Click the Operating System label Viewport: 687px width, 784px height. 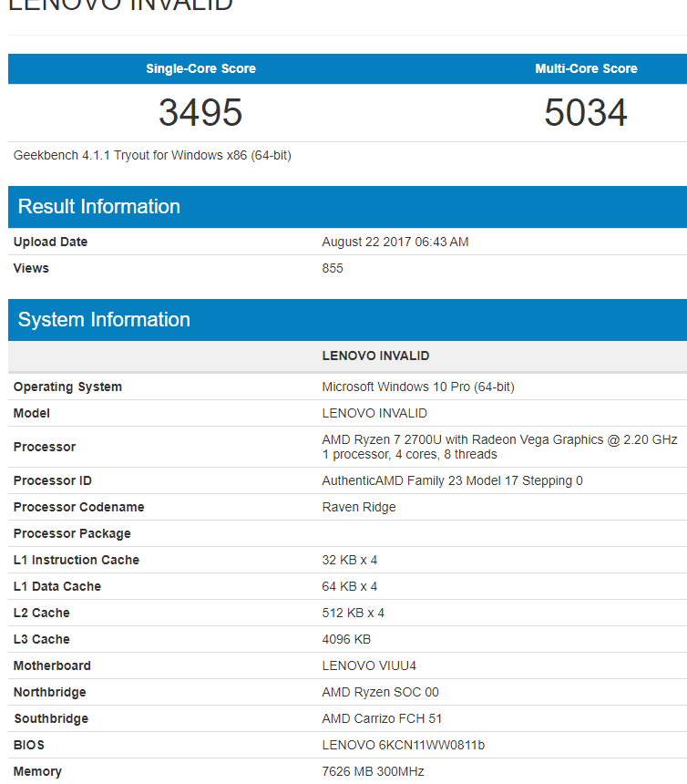pyautogui.click(x=67, y=387)
